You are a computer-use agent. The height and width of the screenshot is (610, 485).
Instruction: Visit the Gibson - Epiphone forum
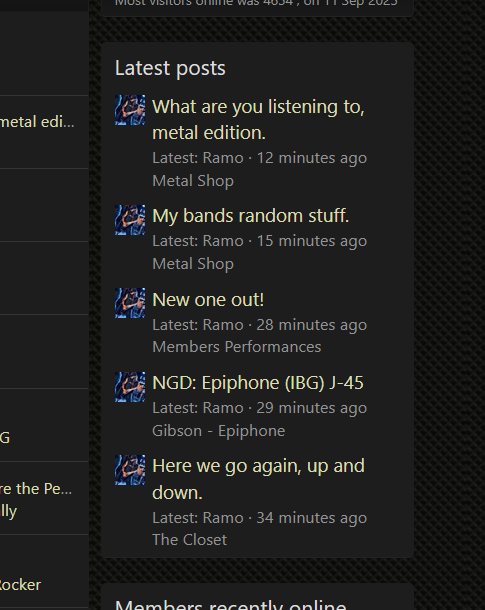[219, 431]
